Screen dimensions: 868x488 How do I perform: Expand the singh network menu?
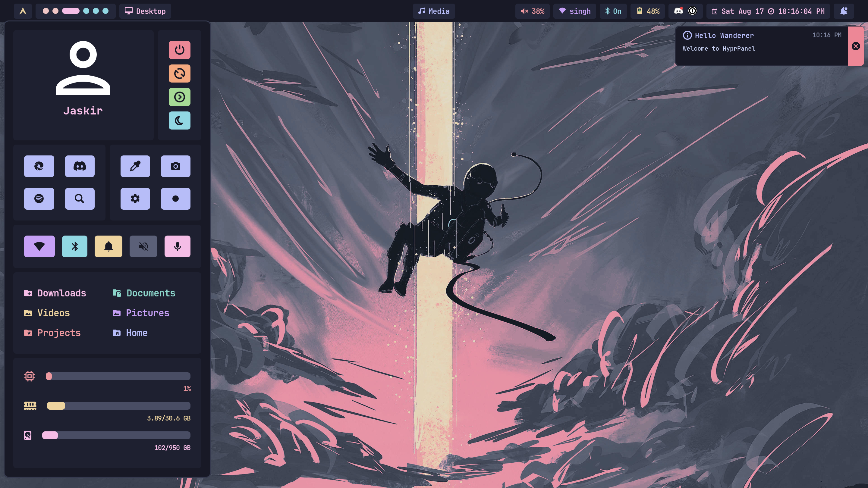[574, 11]
